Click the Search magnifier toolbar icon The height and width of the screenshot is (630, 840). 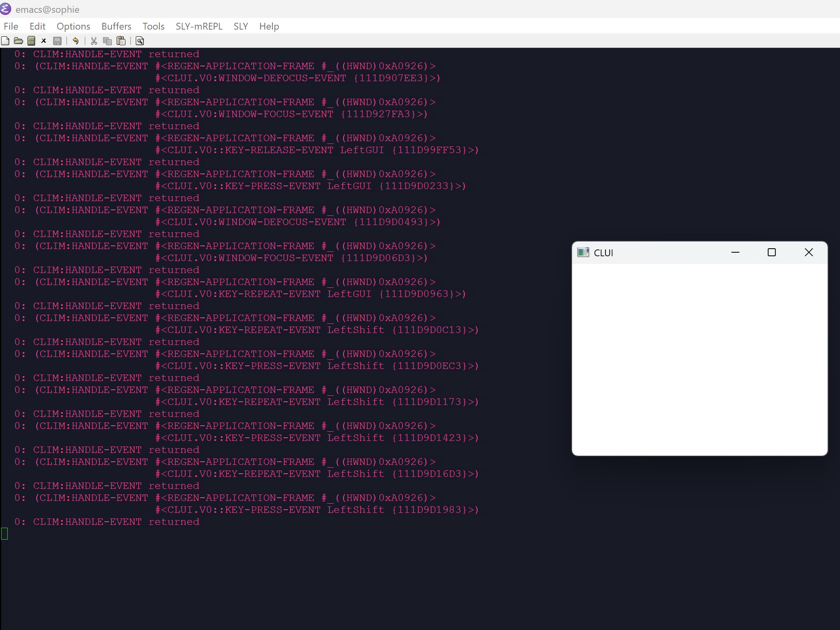click(139, 41)
